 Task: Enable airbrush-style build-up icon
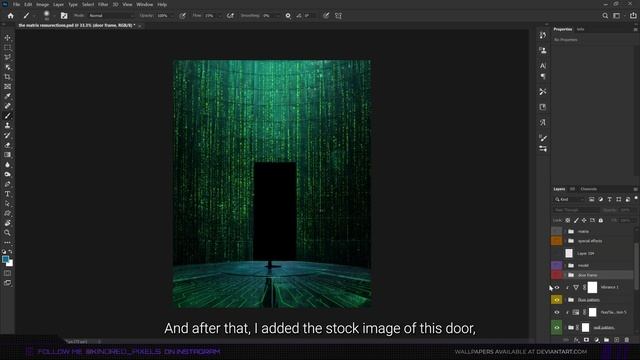coord(230,16)
